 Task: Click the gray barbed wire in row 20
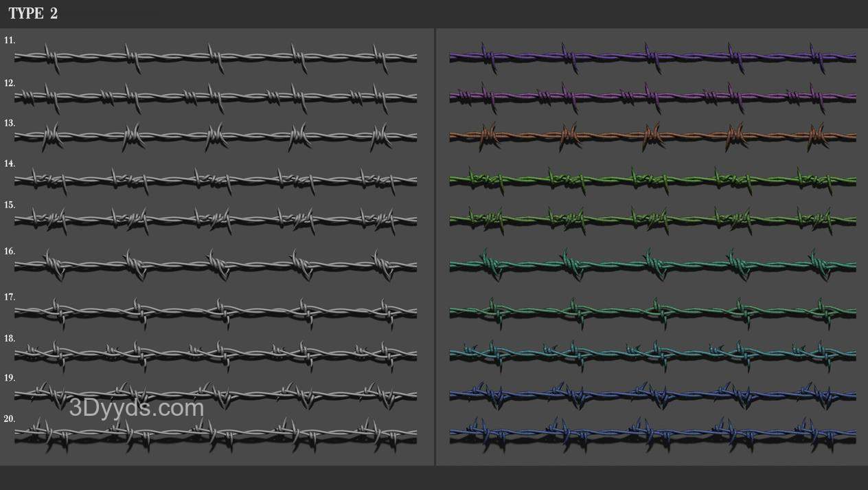tap(216, 434)
